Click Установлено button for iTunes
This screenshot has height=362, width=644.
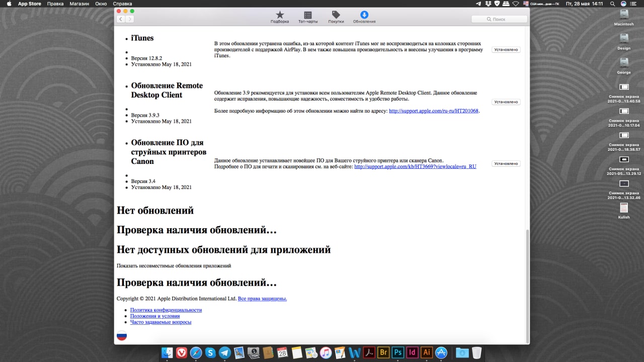pyautogui.click(x=506, y=50)
